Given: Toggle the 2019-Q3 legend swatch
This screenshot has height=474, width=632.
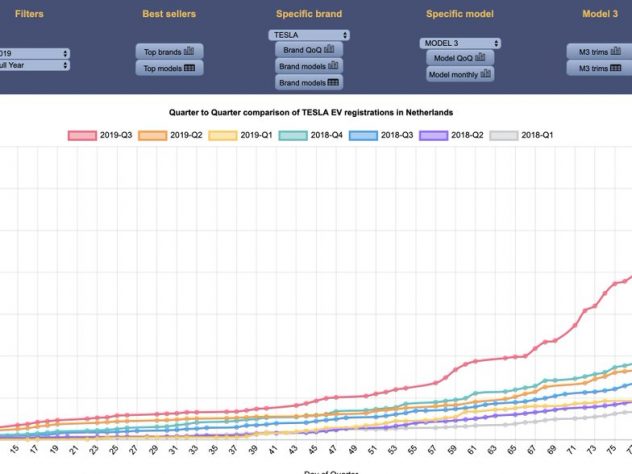Looking at the screenshot, I should (82, 135).
